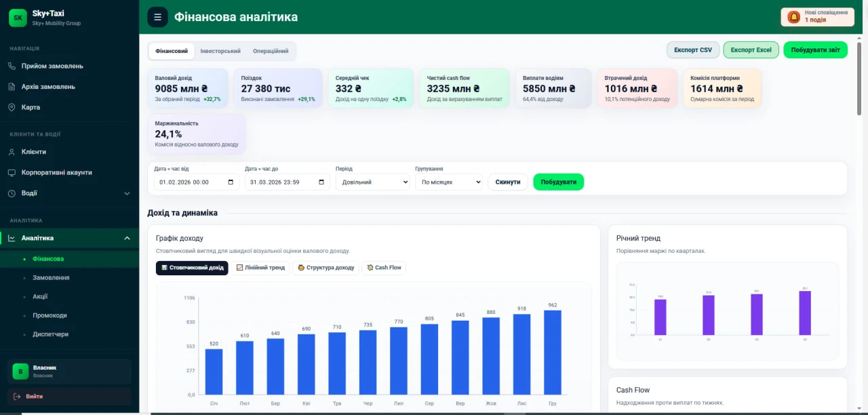The width and height of the screenshot is (868, 415).
Task: Click the monitor icon beside Корпоративні акаунти
Action: 12,172
